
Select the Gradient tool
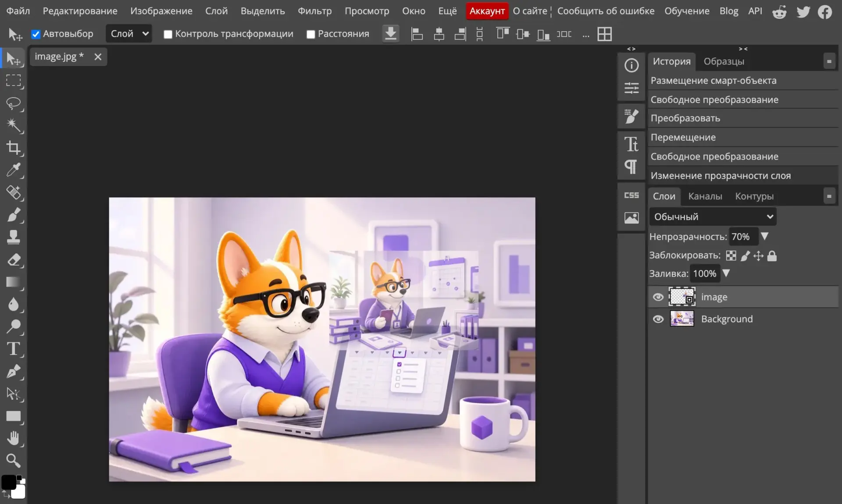13,282
